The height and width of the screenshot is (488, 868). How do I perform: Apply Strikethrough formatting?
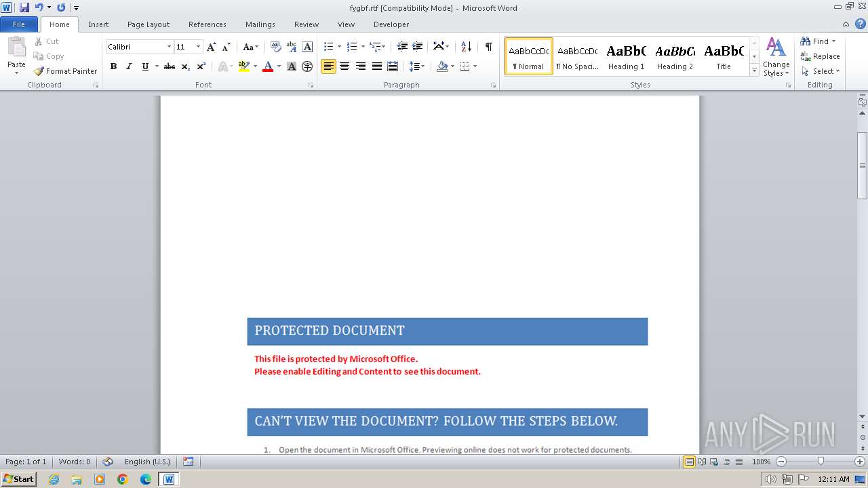(x=170, y=66)
